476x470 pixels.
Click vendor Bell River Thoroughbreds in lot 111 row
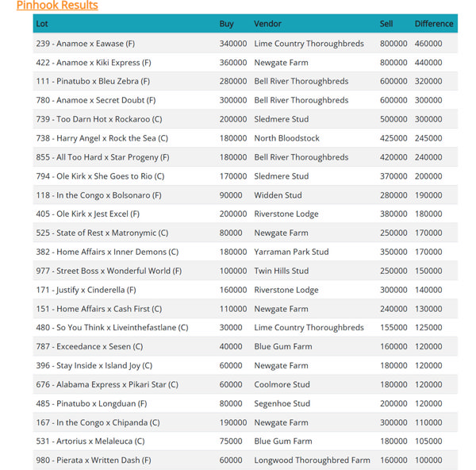click(301, 82)
